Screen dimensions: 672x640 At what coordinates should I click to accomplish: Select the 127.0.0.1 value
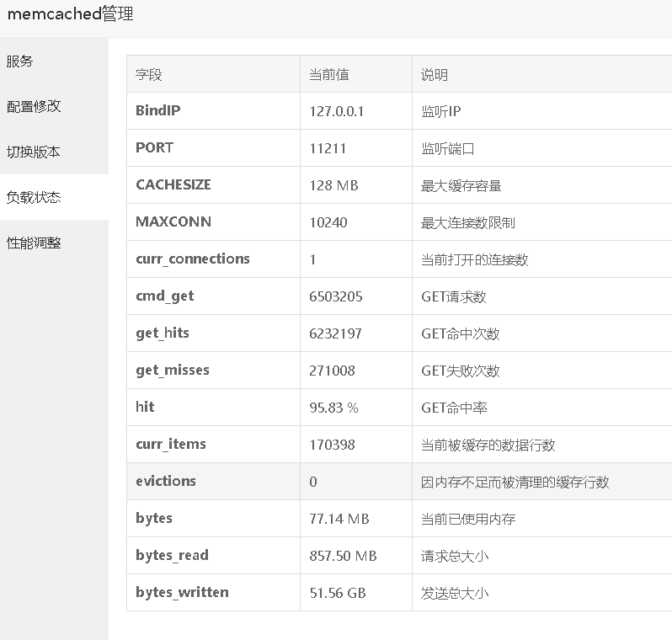tap(337, 111)
